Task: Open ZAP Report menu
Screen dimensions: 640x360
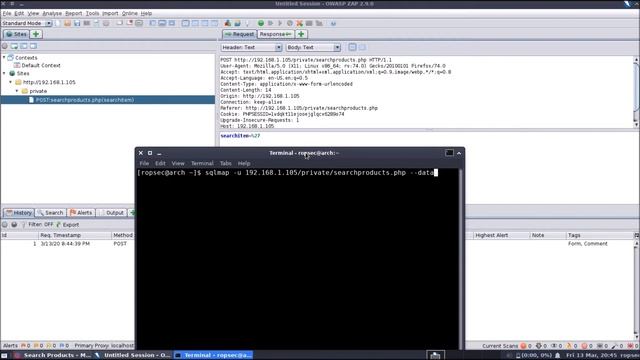Action: 73,13
